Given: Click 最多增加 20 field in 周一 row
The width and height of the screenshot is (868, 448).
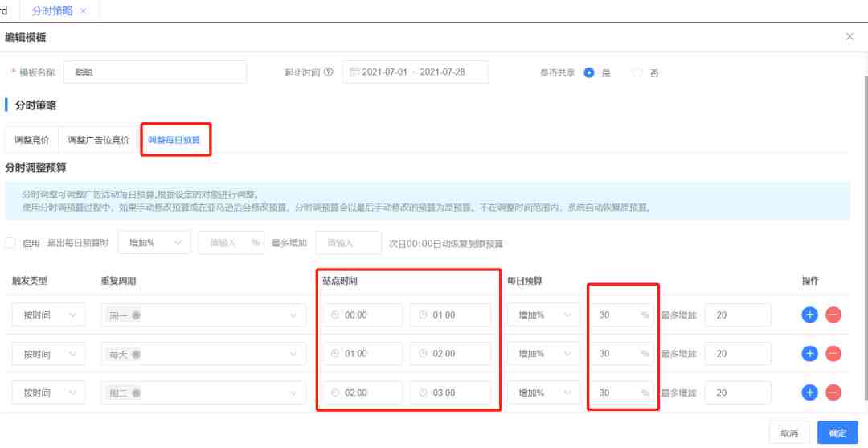Looking at the screenshot, I should tap(738, 315).
